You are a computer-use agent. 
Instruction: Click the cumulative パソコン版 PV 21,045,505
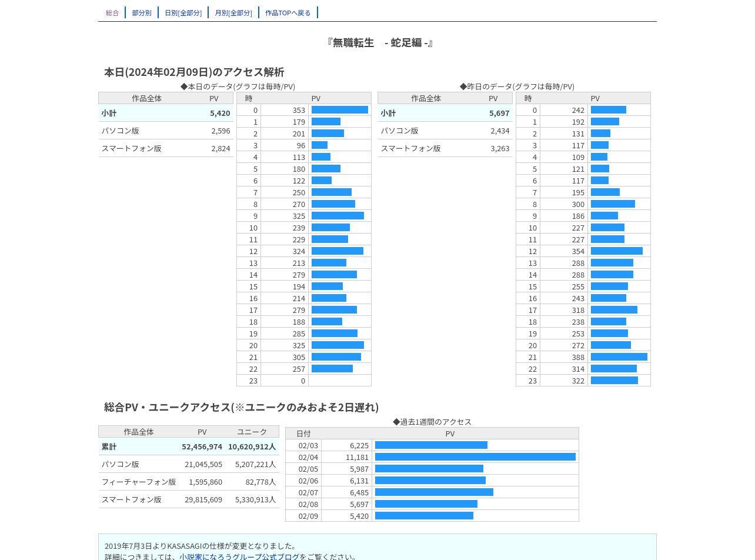coord(203,464)
